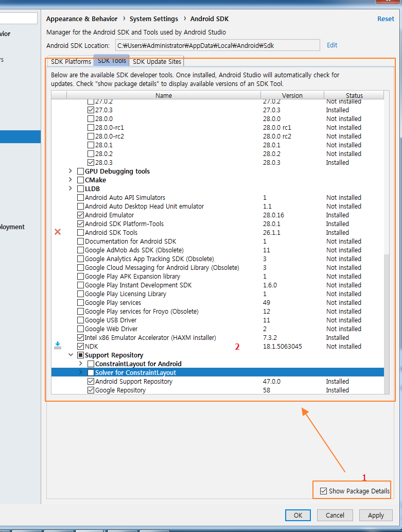402x532 pixels.
Task: Check the 28.0.0-rc1 checkbox
Action: click(91, 128)
